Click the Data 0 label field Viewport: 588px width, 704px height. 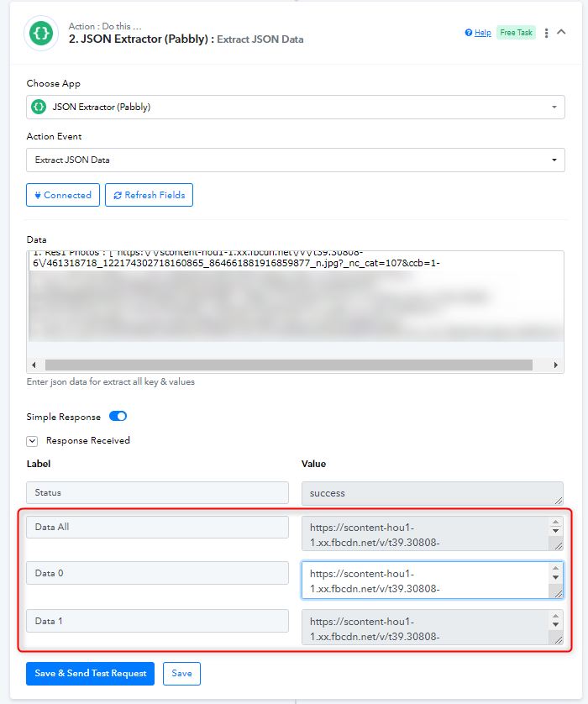pyautogui.click(x=158, y=573)
